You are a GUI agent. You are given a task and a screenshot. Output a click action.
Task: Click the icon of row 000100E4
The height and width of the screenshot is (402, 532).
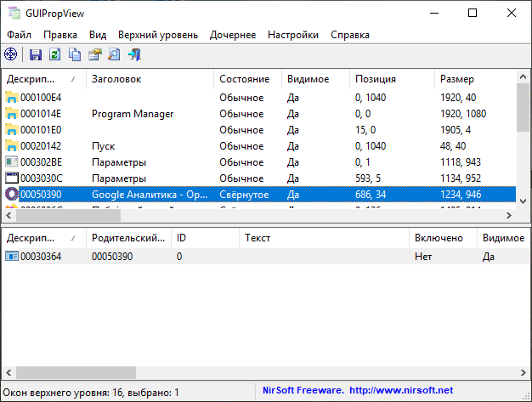12,98
